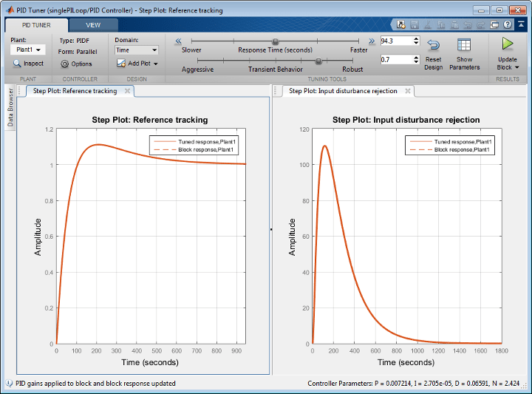Click the Response Time slider handle
Viewport: 532px width, 394px height.
275,42
